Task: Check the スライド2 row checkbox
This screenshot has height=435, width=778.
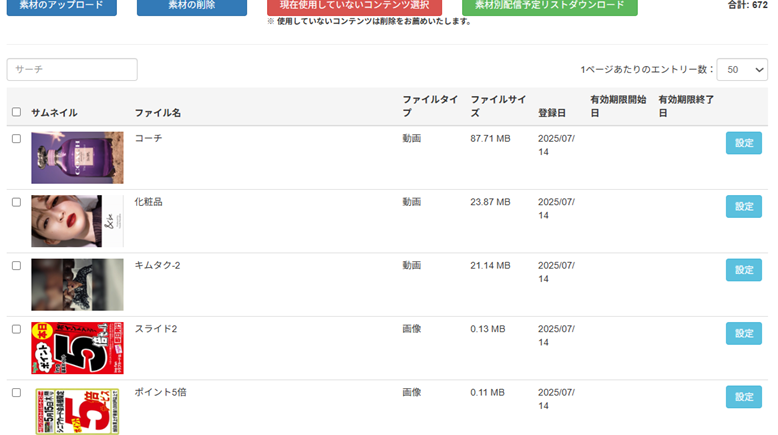Action: coord(16,329)
